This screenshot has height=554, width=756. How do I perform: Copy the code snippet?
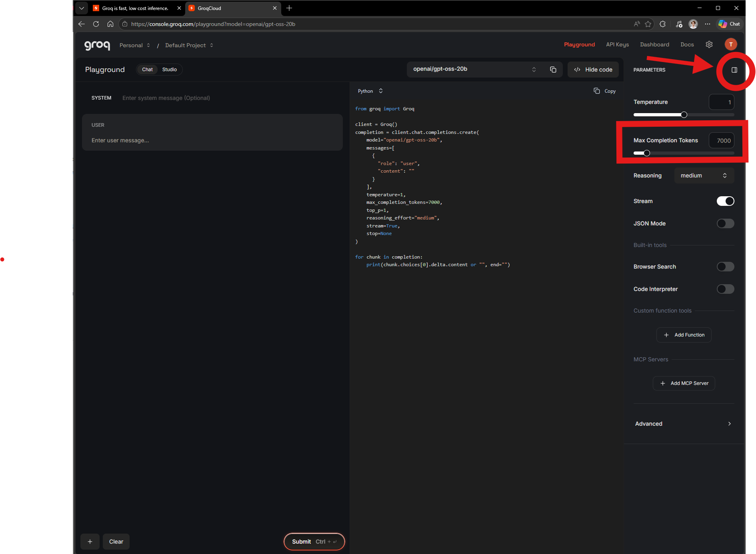[605, 91]
